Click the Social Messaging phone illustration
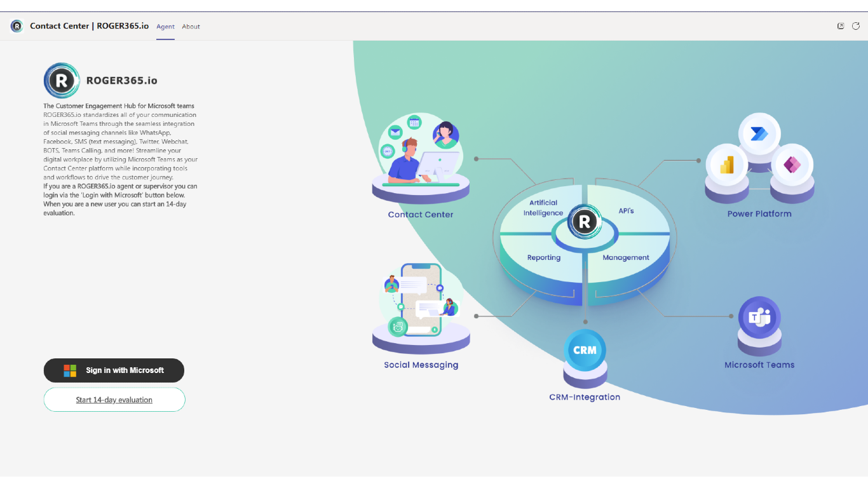 click(421, 308)
